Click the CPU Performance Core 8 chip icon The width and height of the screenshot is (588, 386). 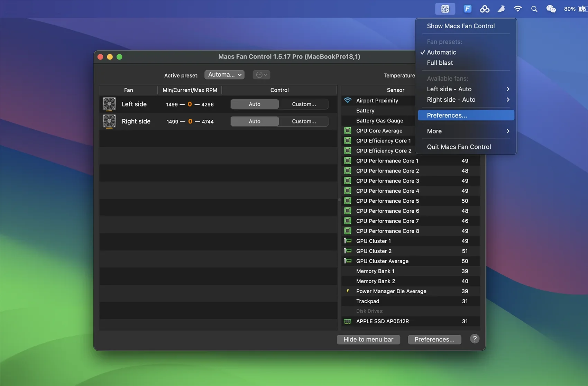tap(348, 231)
